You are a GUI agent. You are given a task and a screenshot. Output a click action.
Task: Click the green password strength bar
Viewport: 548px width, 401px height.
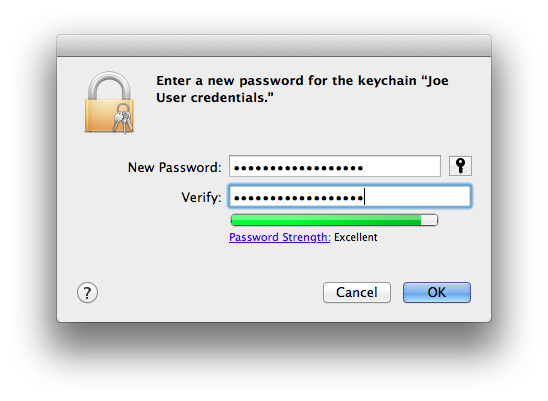click(326, 220)
